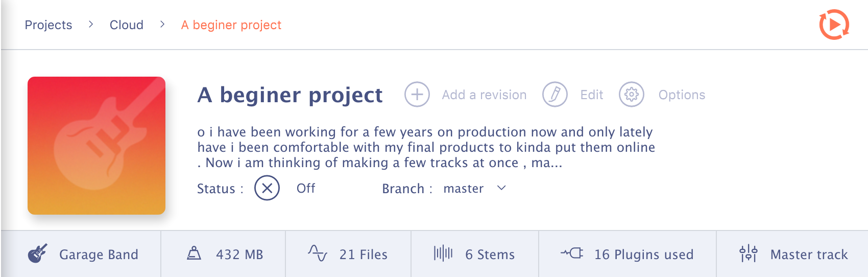Image resolution: width=868 pixels, height=277 pixels.
Task: Click the orange sync play icon
Action: click(x=834, y=25)
